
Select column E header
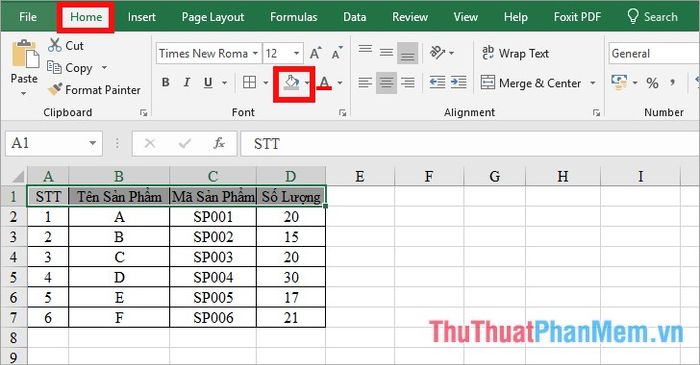[360, 176]
